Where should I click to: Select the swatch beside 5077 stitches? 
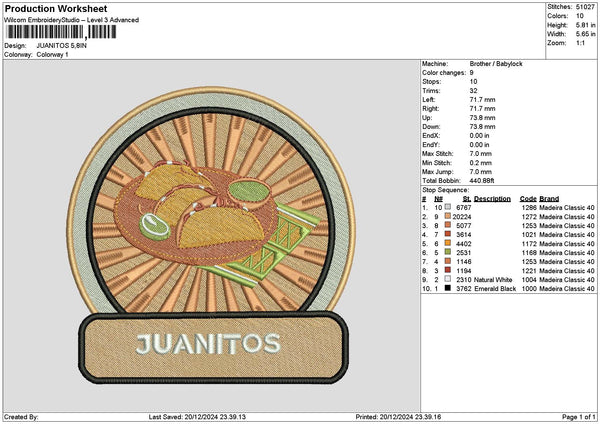(447, 225)
